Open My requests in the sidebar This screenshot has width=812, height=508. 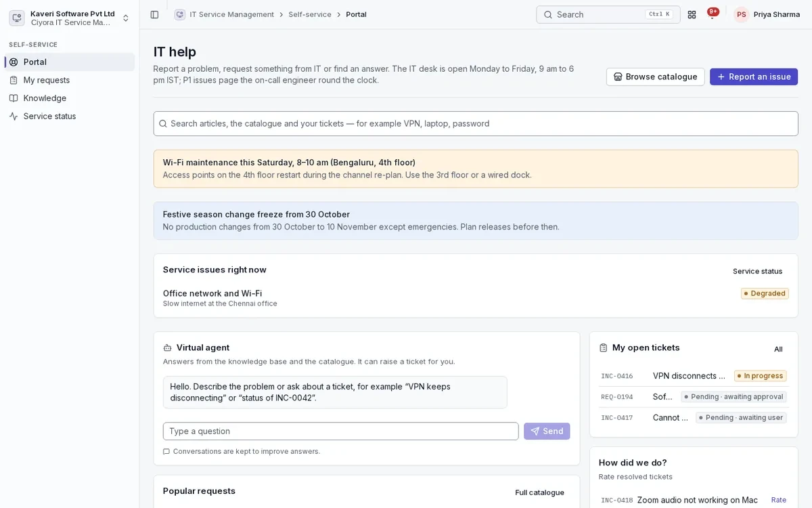tap(70, 80)
